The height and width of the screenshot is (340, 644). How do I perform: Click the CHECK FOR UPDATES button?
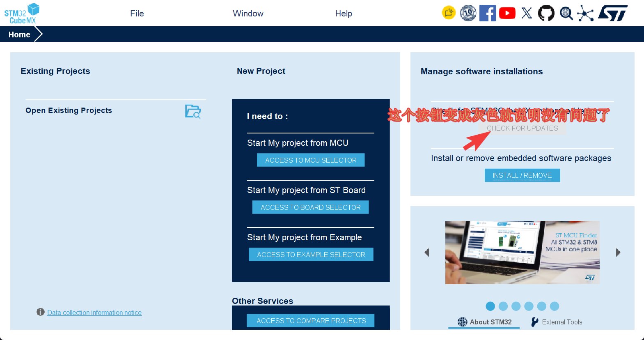522,128
